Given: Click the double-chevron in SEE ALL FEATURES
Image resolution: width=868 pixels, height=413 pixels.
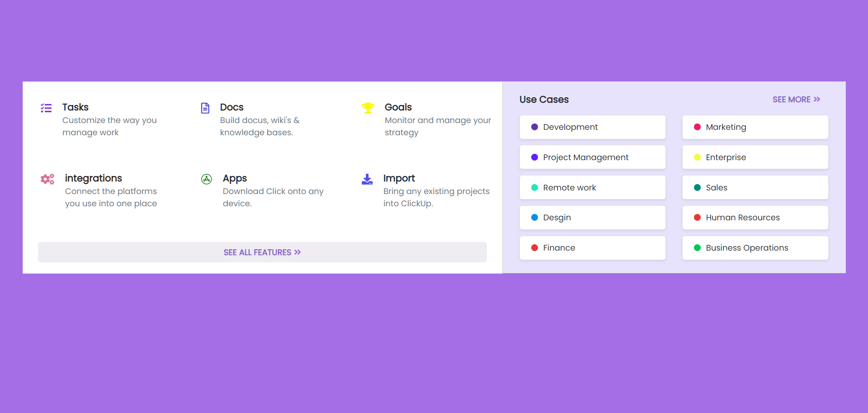Looking at the screenshot, I should point(297,252).
